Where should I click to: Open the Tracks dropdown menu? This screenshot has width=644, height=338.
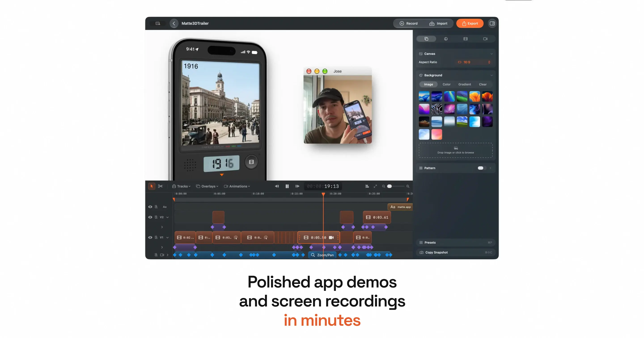[181, 186]
